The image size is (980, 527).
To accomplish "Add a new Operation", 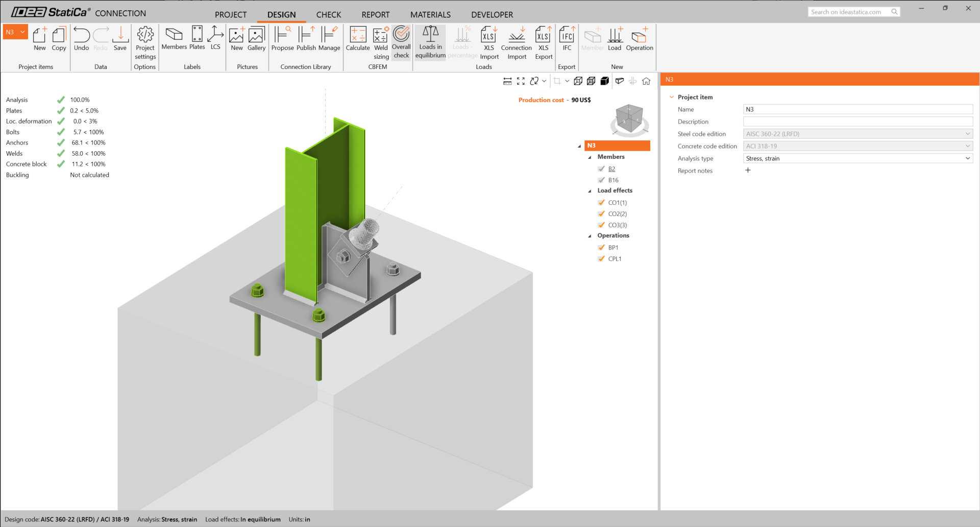I will [639, 39].
